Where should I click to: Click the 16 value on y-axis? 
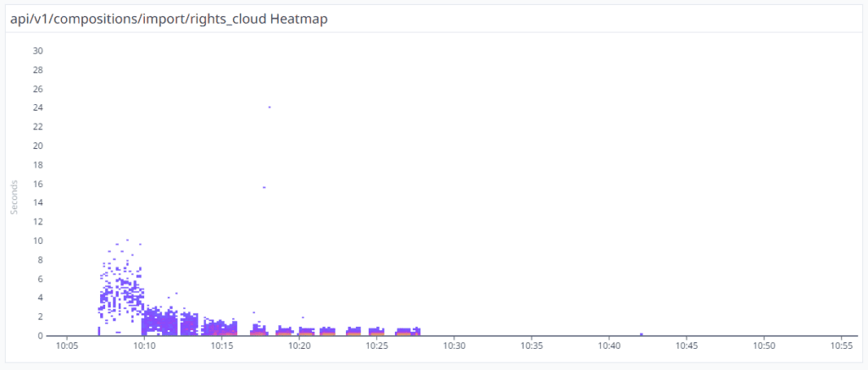pos(37,184)
